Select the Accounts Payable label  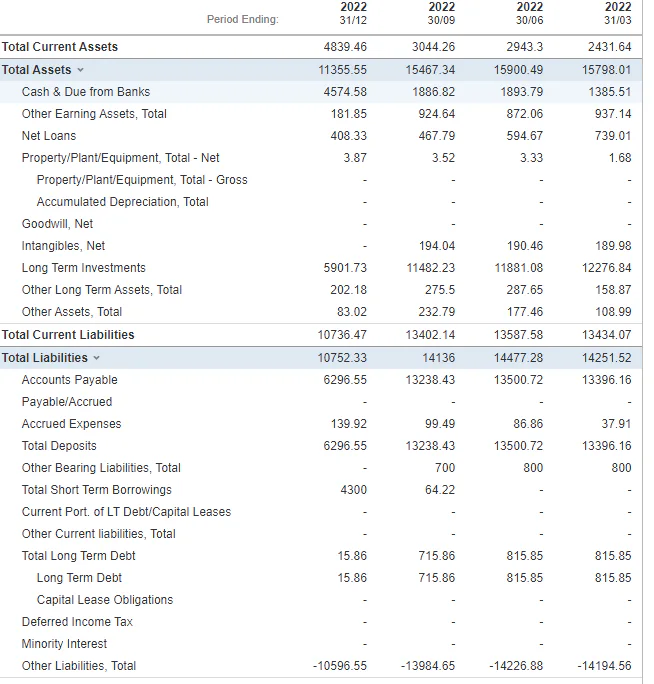(70, 380)
